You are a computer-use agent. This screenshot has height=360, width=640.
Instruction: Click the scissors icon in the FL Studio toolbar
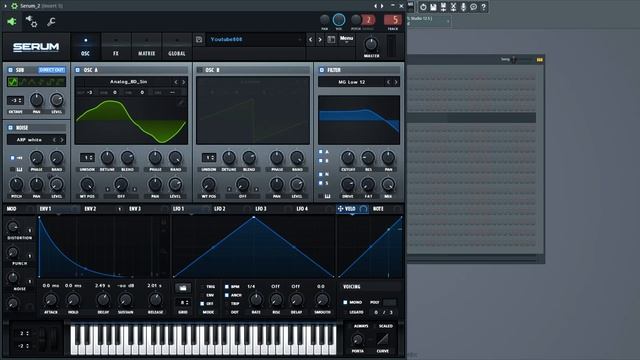453,7
